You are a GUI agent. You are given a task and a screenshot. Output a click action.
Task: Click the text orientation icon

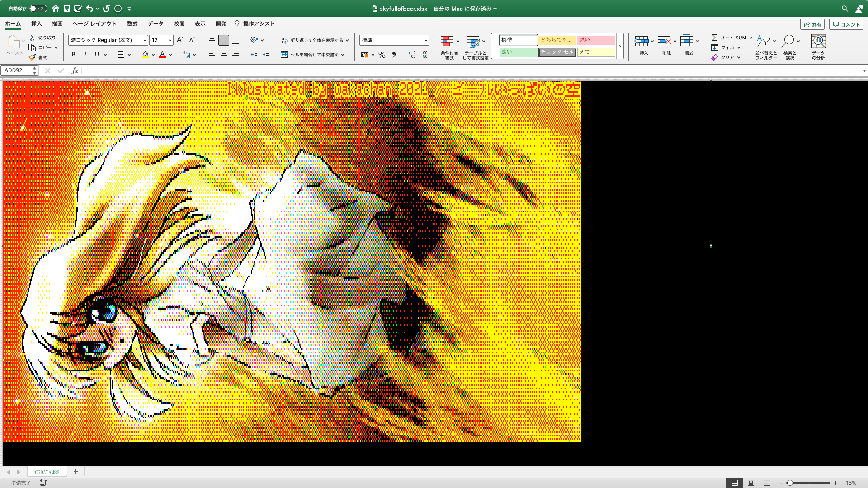tap(254, 40)
